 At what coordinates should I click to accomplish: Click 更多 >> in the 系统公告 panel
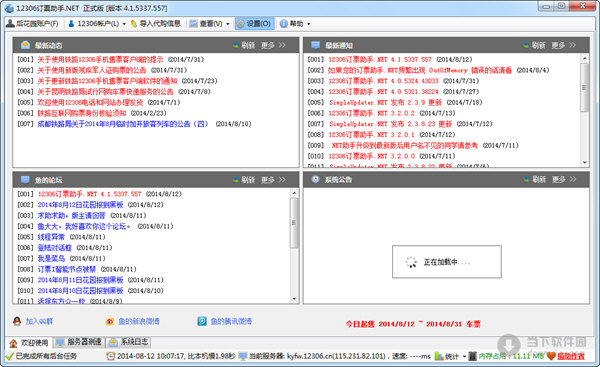[x=564, y=179]
